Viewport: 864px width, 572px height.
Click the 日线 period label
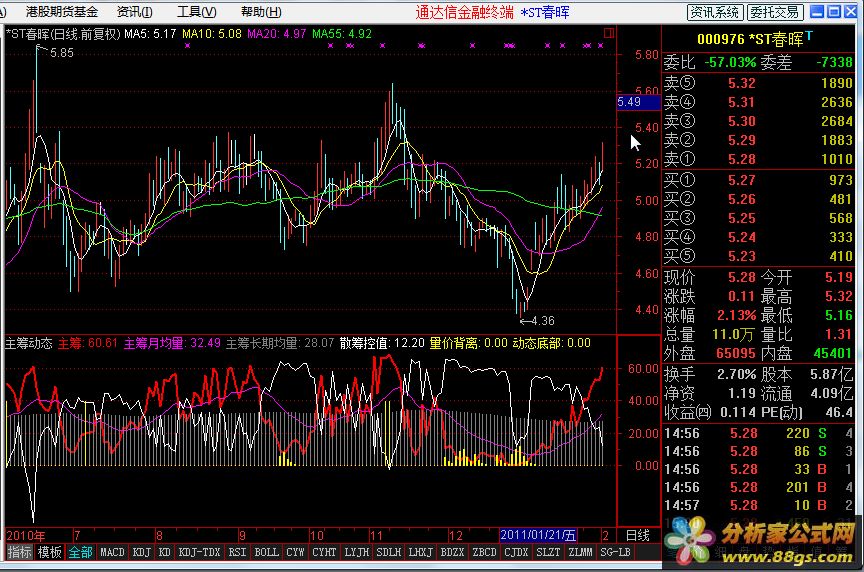[x=638, y=535]
